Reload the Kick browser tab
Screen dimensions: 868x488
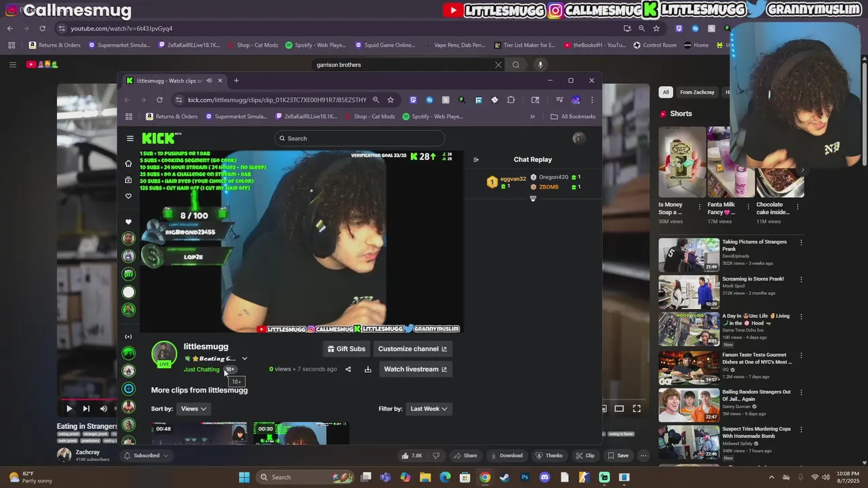159,100
